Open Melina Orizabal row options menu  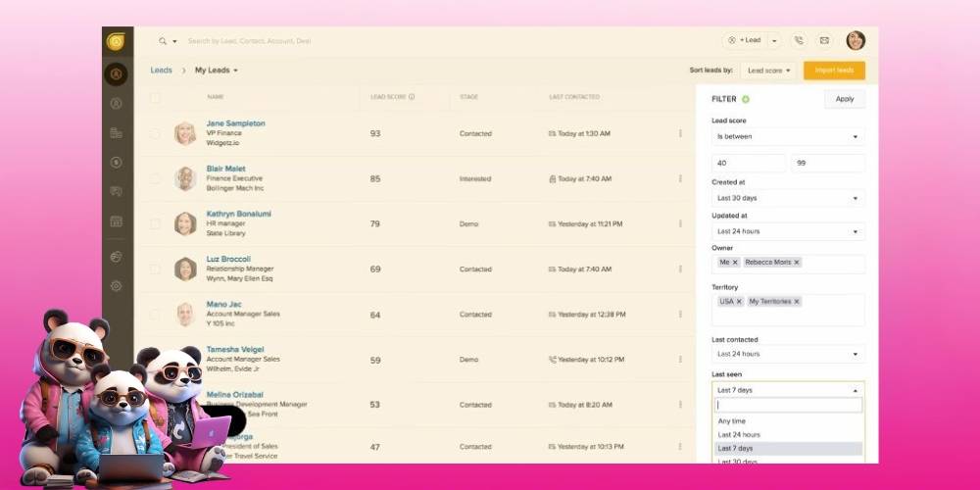(680, 405)
